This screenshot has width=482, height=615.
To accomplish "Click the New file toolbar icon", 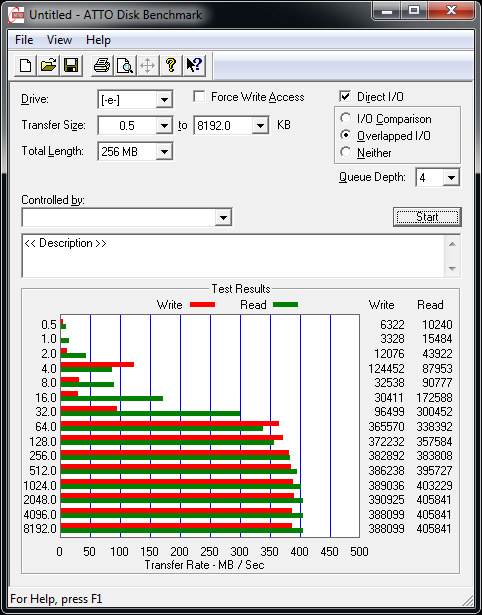I will pos(25,65).
